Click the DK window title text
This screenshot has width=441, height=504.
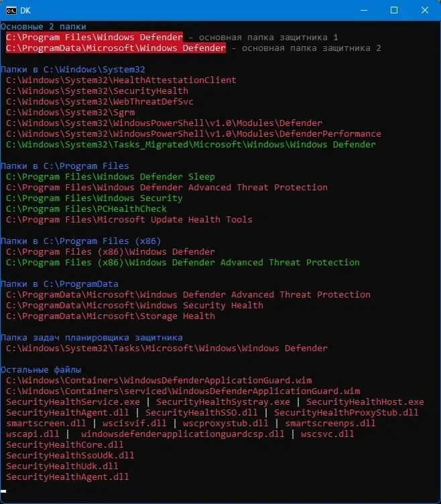[x=25, y=10]
